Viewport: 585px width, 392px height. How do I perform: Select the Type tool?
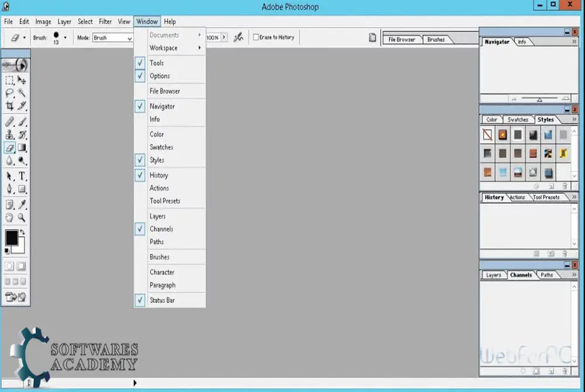point(22,176)
